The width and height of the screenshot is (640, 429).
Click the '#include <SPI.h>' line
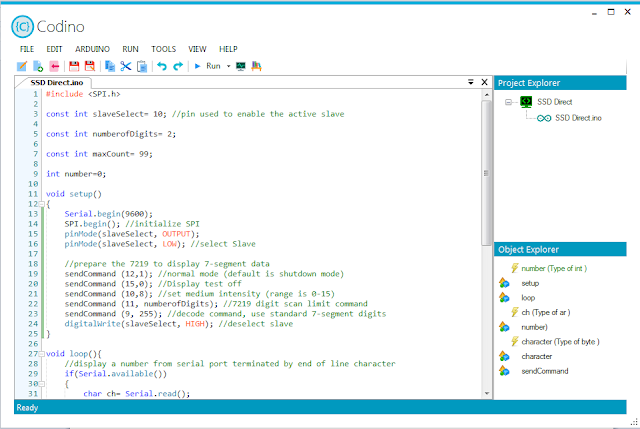click(83, 94)
